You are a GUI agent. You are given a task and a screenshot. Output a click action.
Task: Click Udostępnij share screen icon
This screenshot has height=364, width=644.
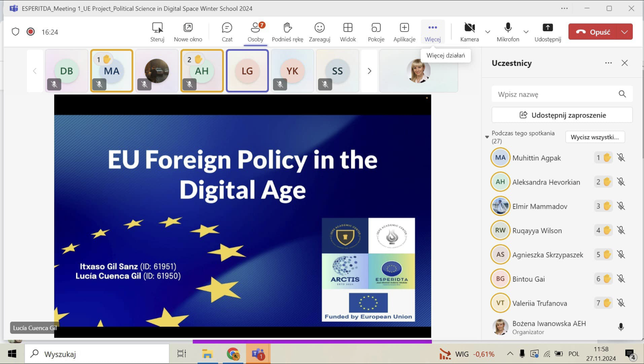[x=547, y=32]
